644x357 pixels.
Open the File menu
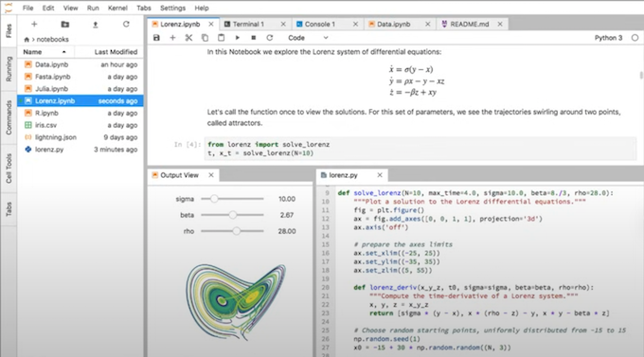coord(27,8)
